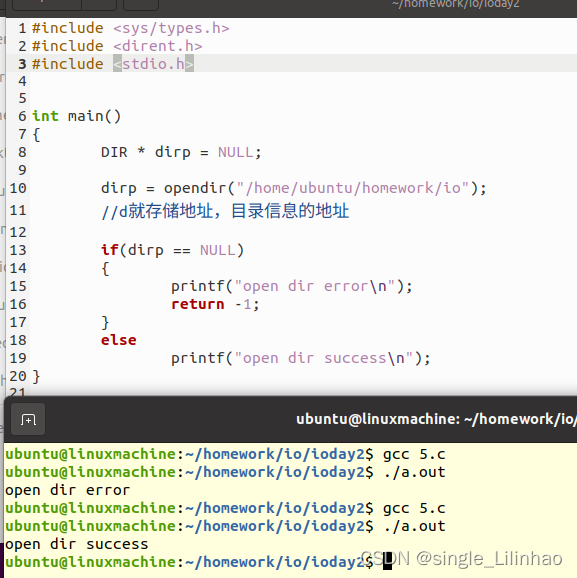577x578 pixels.
Task: Click the terminal cursor at last prompt
Action: tap(387, 561)
